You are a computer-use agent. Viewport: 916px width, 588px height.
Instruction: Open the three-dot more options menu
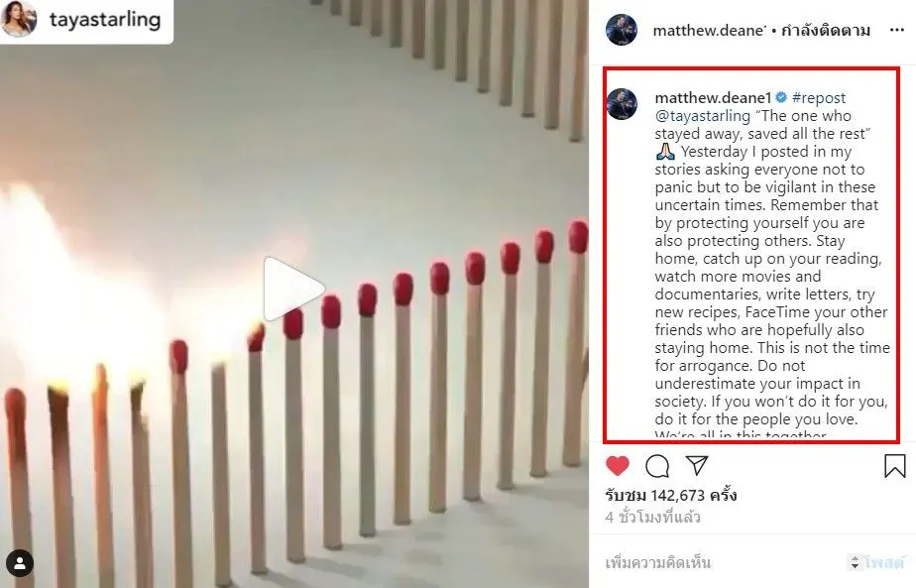(897, 31)
